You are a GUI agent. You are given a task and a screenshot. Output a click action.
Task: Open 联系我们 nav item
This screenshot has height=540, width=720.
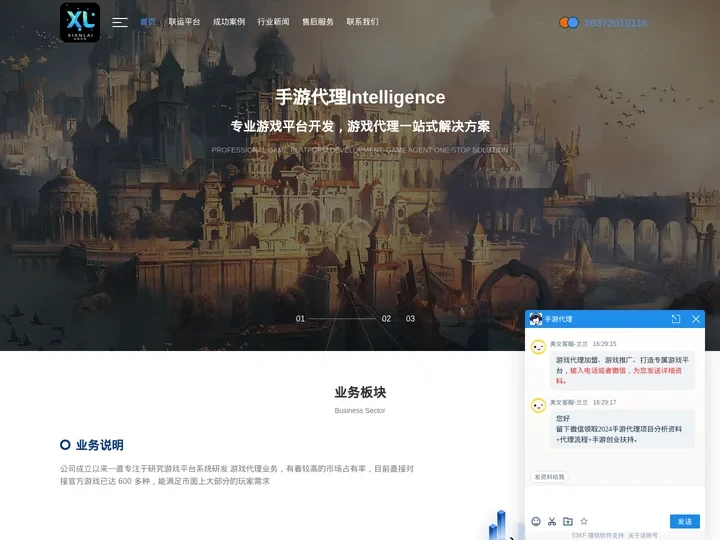coord(362,22)
